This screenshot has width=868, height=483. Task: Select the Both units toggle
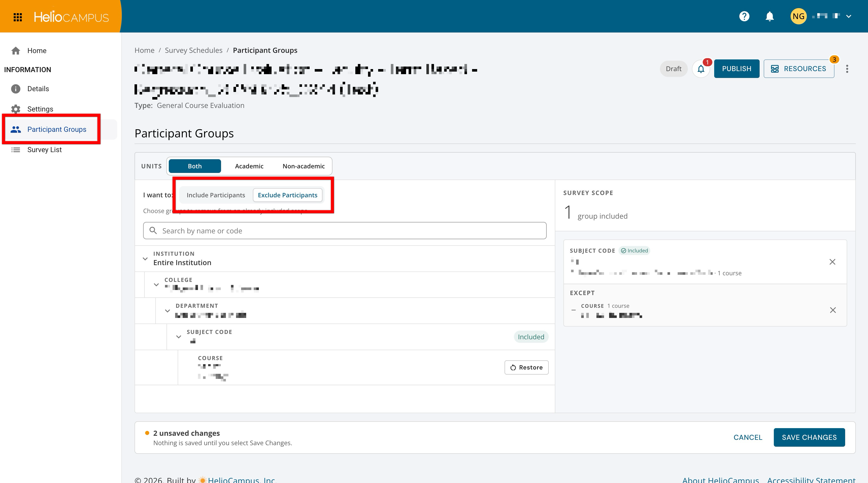(x=195, y=166)
